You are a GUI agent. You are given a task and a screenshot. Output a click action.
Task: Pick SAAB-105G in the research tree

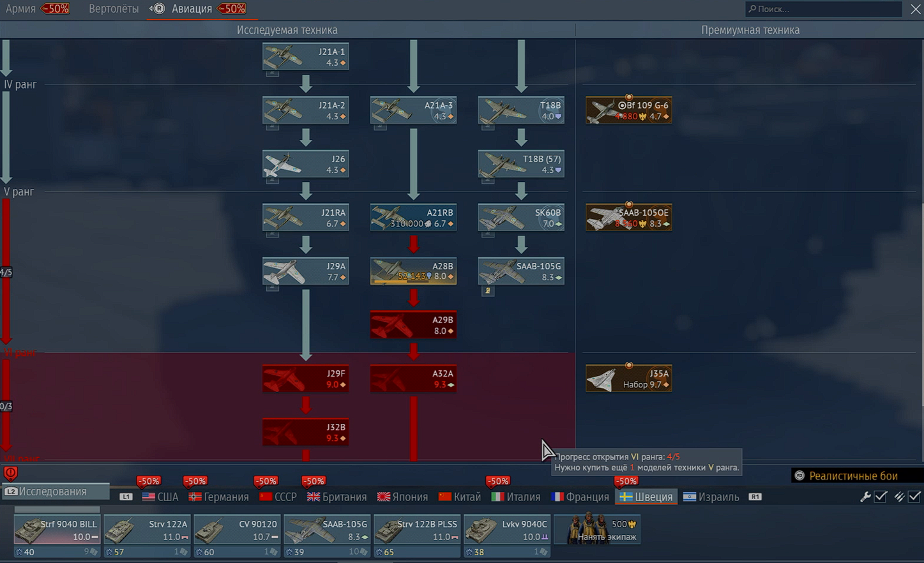[x=521, y=271]
